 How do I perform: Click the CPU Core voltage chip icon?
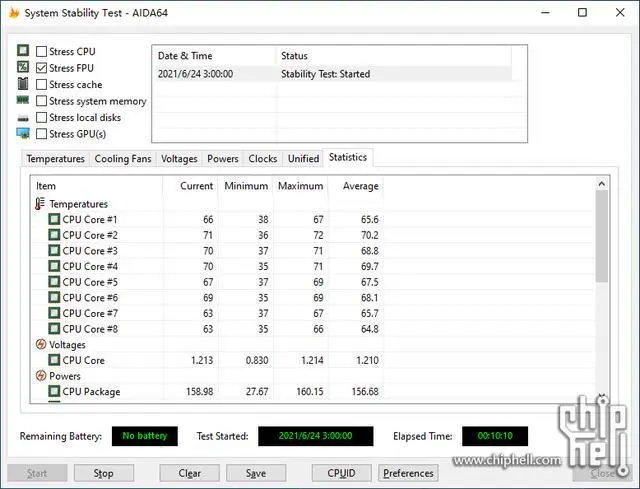click(x=54, y=360)
